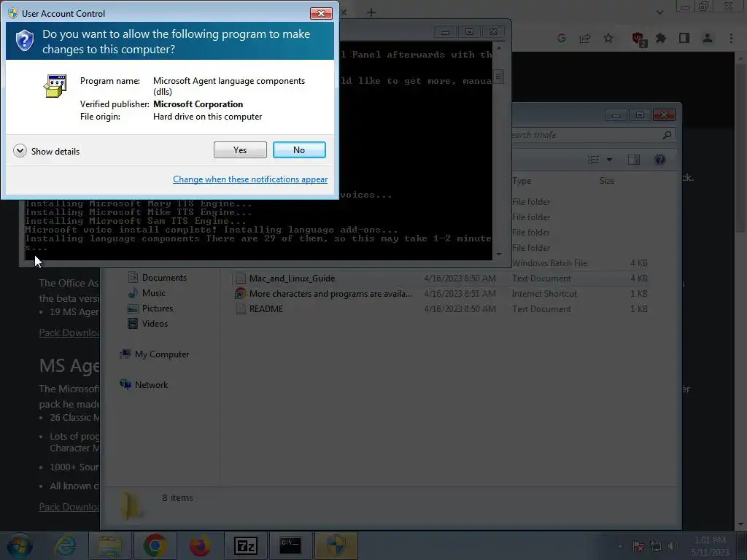Sort by Size column header in Explorer
This screenshot has height=560, width=747.
click(x=607, y=181)
